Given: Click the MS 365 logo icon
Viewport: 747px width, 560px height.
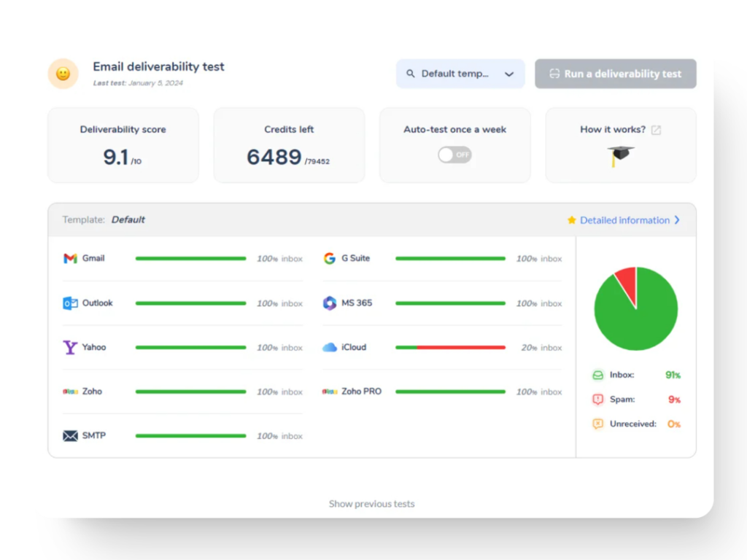Looking at the screenshot, I should [x=329, y=303].
